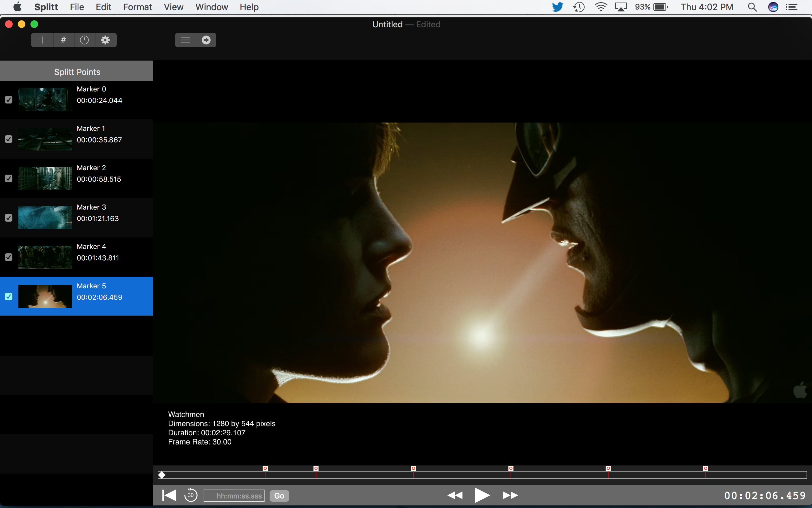Jump to the start with the skip-back button

169,495
